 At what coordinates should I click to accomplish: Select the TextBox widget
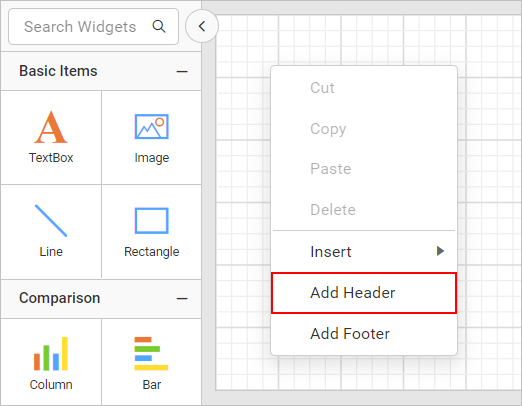pos(51,137)
